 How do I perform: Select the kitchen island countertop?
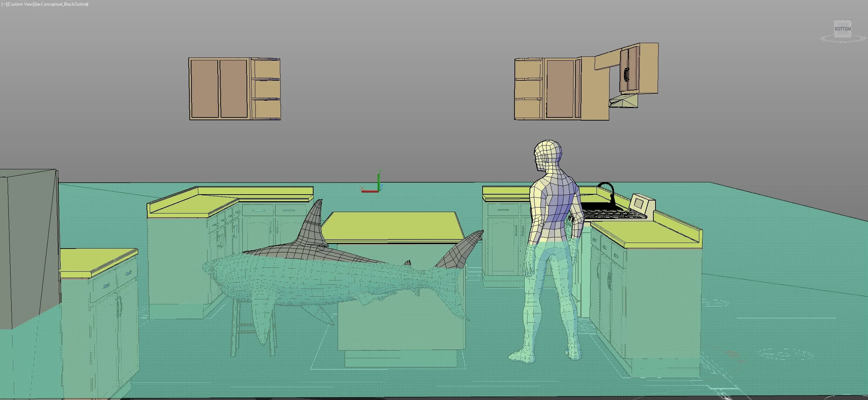[x=393, y=227]
